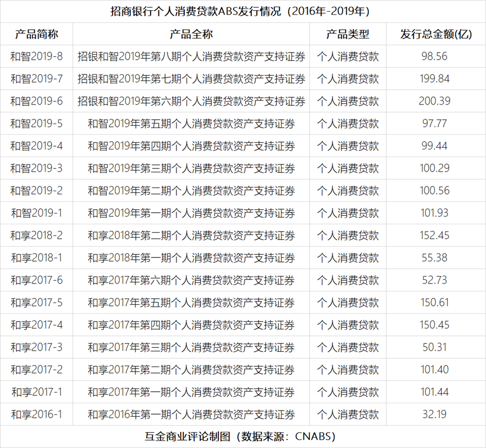Select the amount 52.73 for 和享2017-6
Screen dimensions: 486x448
432,280
